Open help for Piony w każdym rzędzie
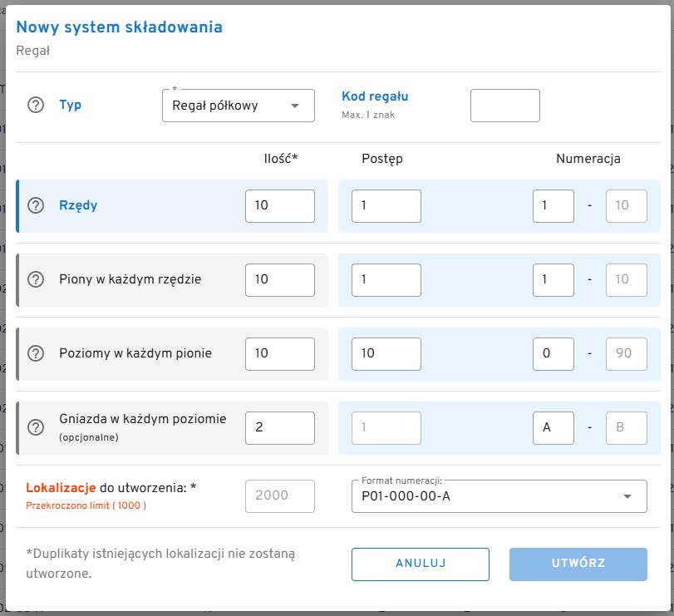This screenshot has height=616, width=674. 36,279
